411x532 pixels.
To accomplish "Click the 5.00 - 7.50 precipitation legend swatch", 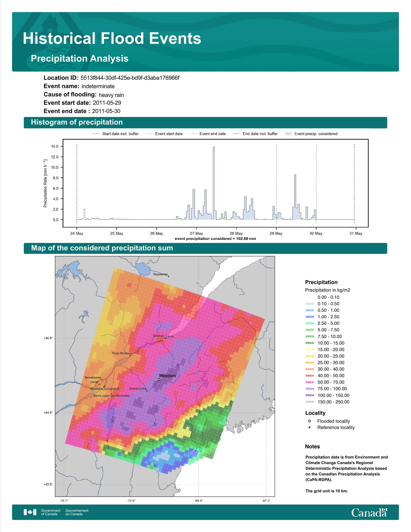I will point(310,330).
